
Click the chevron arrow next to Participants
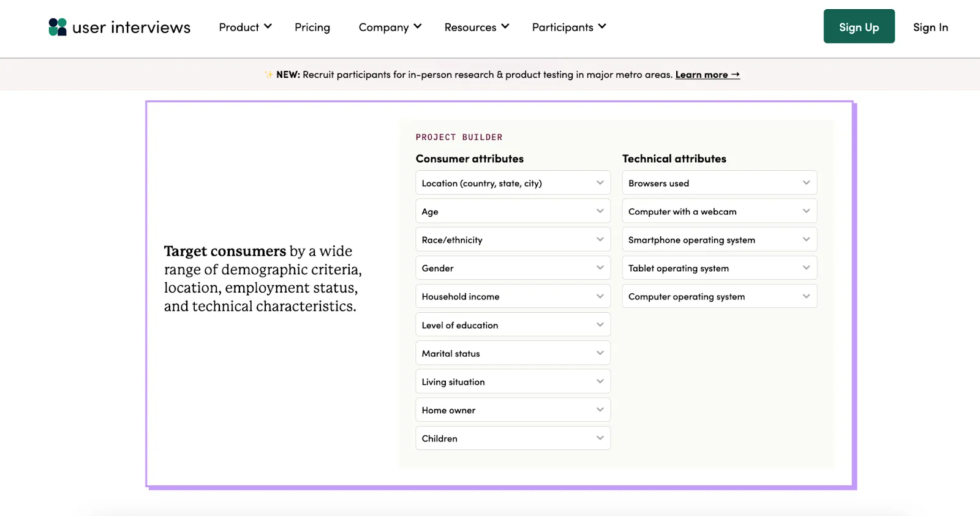[602, 26]
